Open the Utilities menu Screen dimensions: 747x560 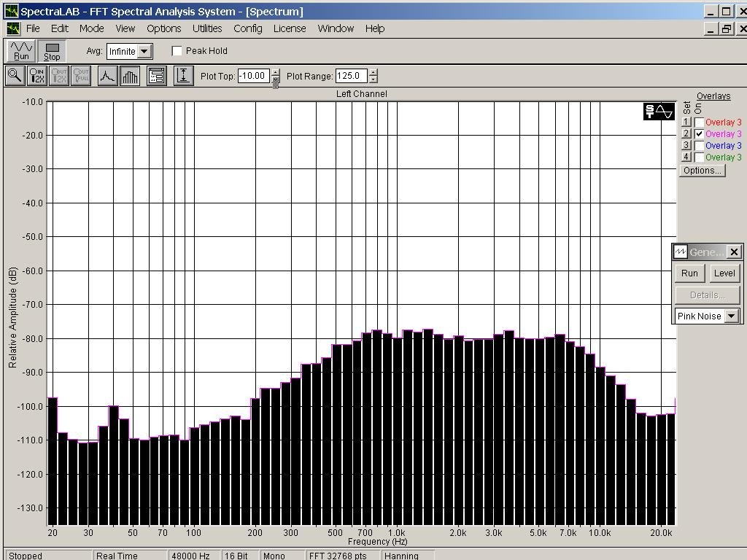point(207,28)
